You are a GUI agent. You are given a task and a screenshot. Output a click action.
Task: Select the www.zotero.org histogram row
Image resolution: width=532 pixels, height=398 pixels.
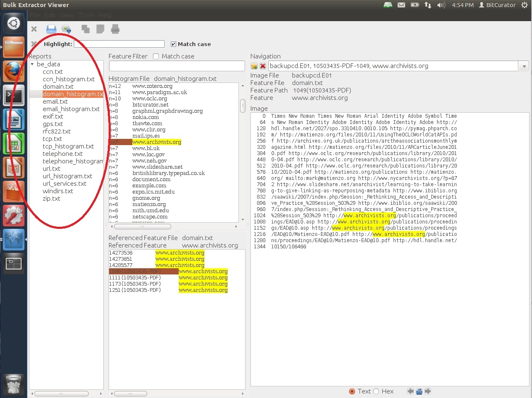point(174,86)
